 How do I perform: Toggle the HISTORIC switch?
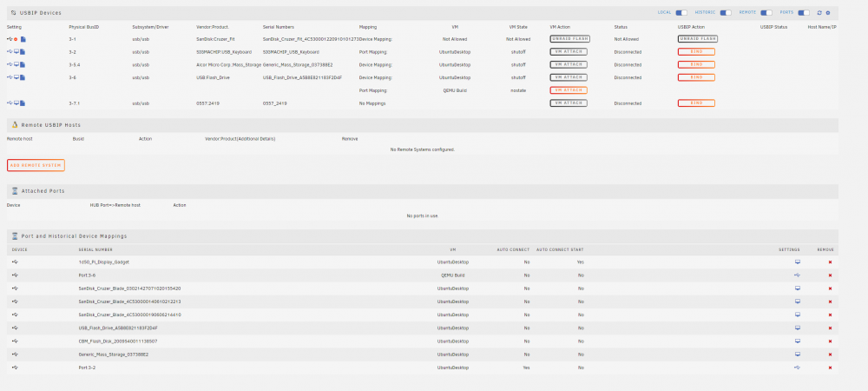725,13
